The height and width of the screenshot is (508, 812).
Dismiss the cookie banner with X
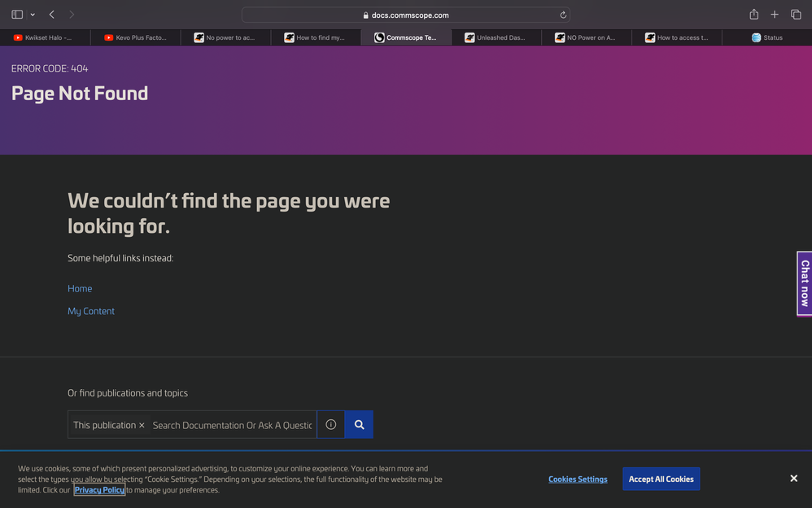(793, 479)
